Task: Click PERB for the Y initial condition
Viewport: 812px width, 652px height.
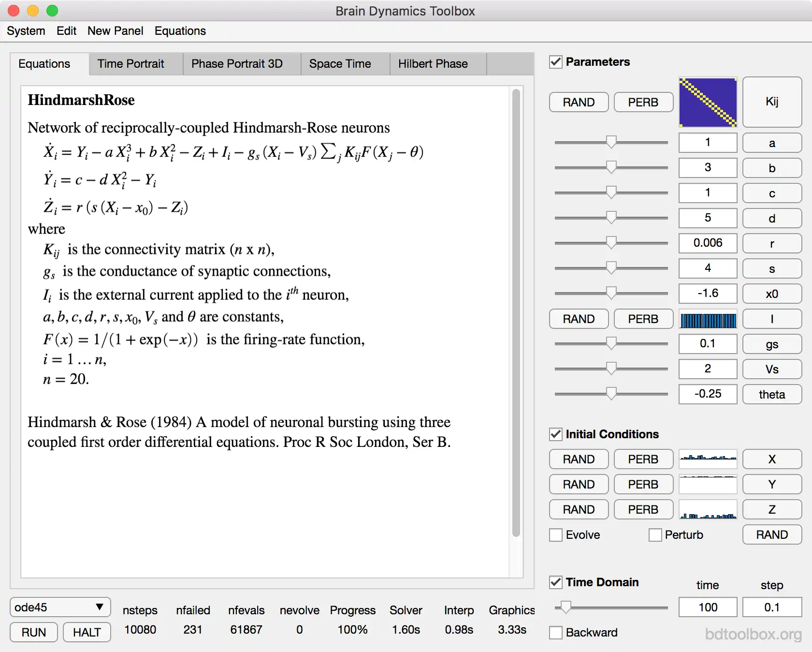Action: [x=643, y=484]
